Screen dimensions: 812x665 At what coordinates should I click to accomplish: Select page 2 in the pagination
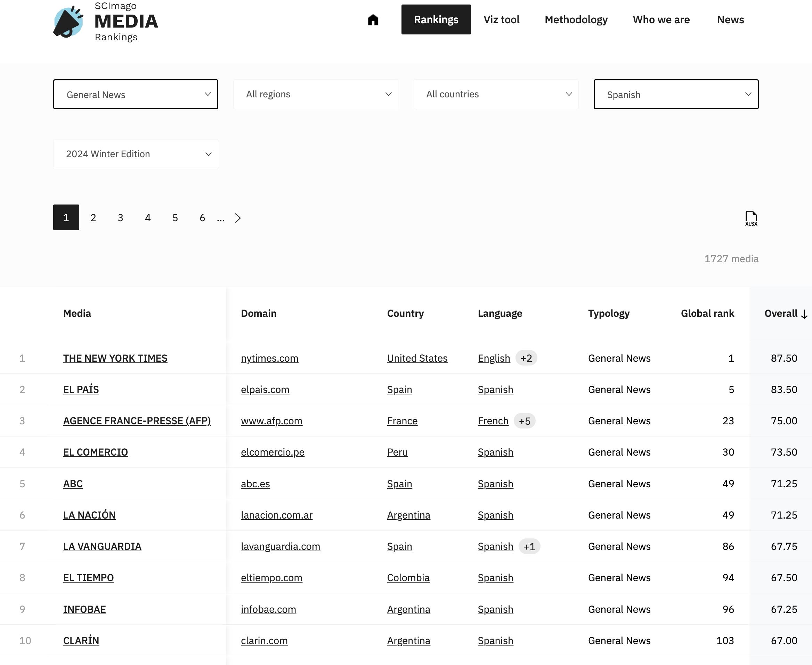coord(93,218)
